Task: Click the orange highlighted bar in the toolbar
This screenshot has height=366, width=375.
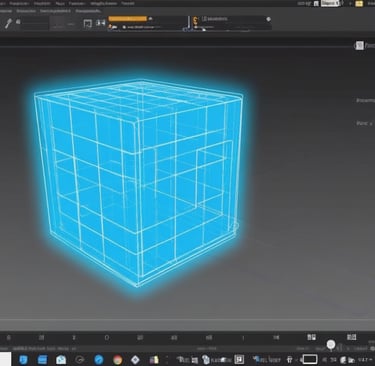Action: coord(128,19)
